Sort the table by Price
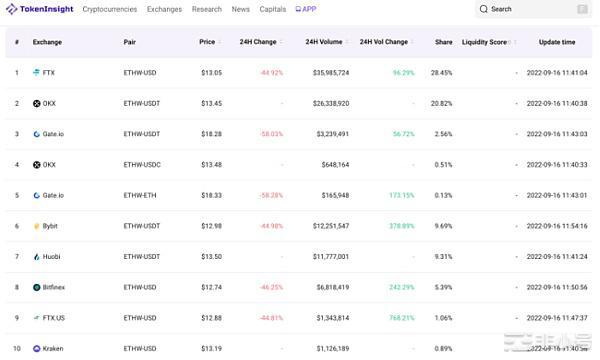 click(x=220, y=42)
